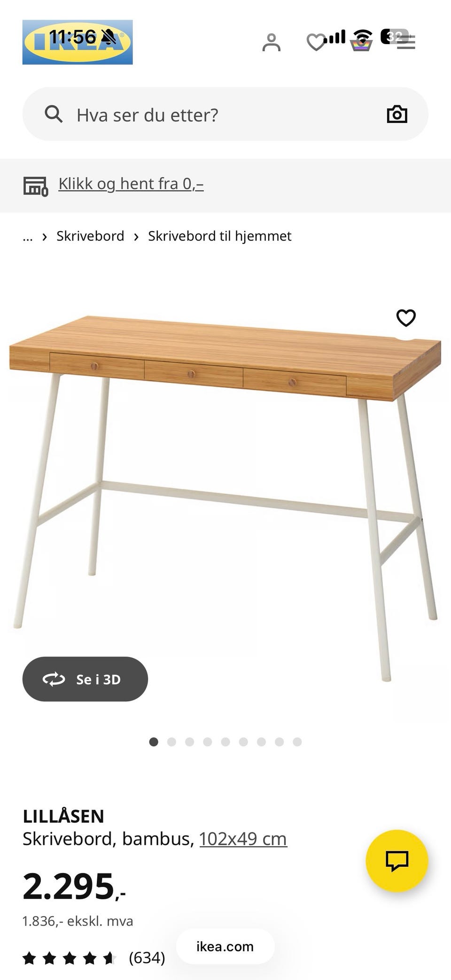Tap the store pickup icon in banner

(x=36, y=186)
